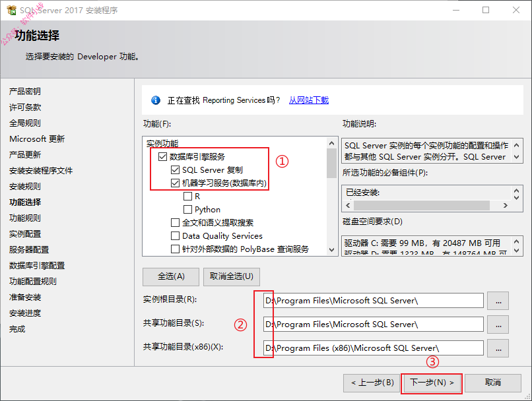Click the feature list vertical scrollbar thumb
Screen dimensions: 532x401
332,163
